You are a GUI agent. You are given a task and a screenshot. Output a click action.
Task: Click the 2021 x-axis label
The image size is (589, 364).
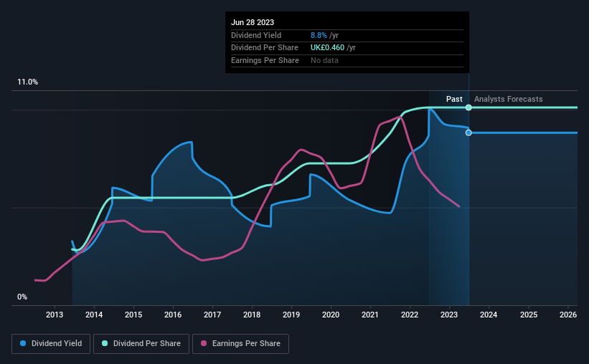[370, 315]
